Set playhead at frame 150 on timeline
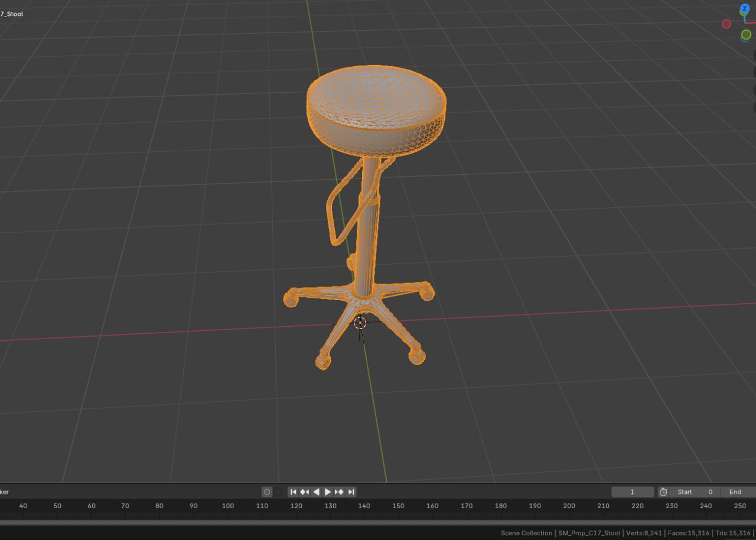 (399, 506)
